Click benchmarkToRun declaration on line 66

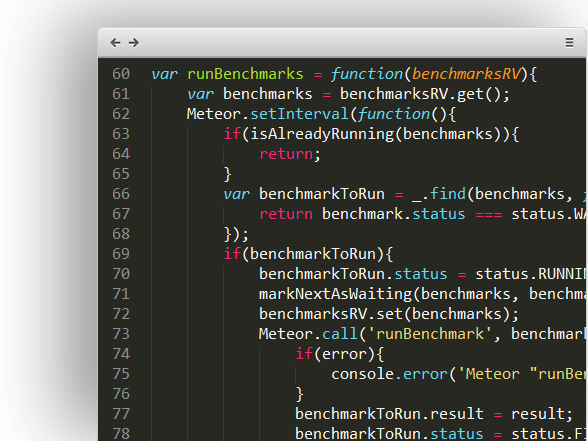click(322, 194)
